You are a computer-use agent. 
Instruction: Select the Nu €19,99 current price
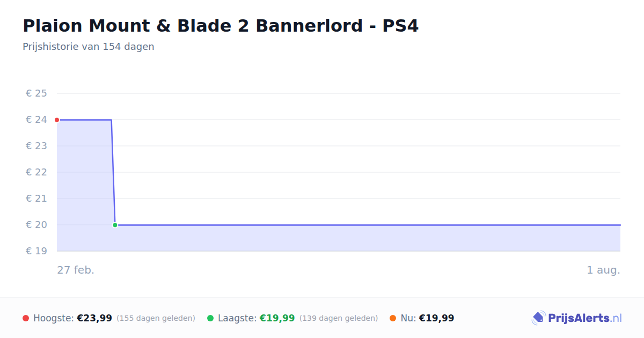(x=436, y=318)
